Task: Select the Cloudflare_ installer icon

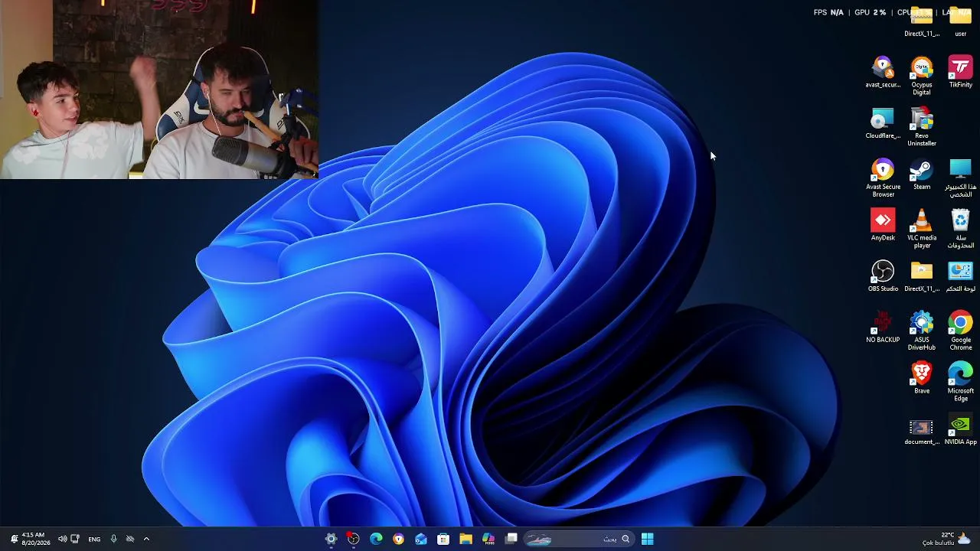Action: [x=883, y=123]
